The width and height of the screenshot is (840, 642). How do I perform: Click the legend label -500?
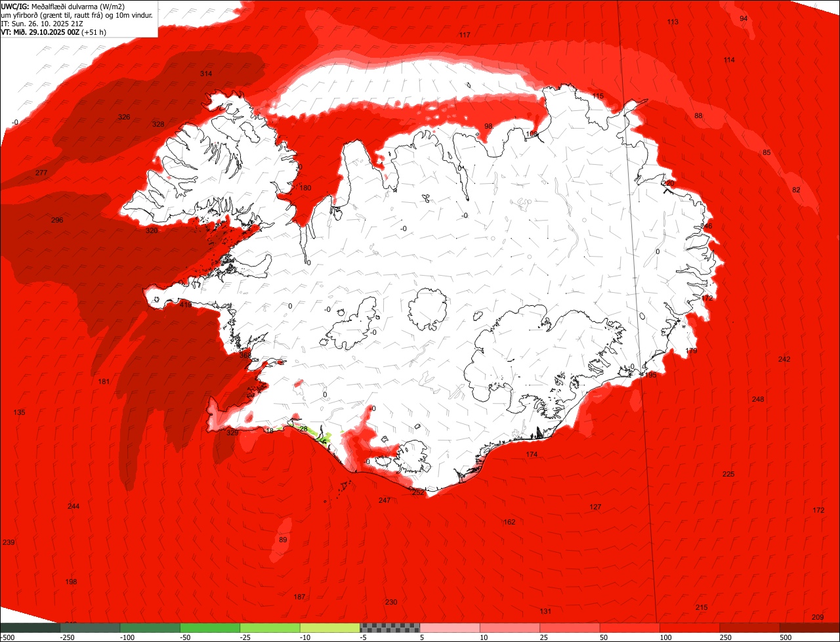point(7,637)
